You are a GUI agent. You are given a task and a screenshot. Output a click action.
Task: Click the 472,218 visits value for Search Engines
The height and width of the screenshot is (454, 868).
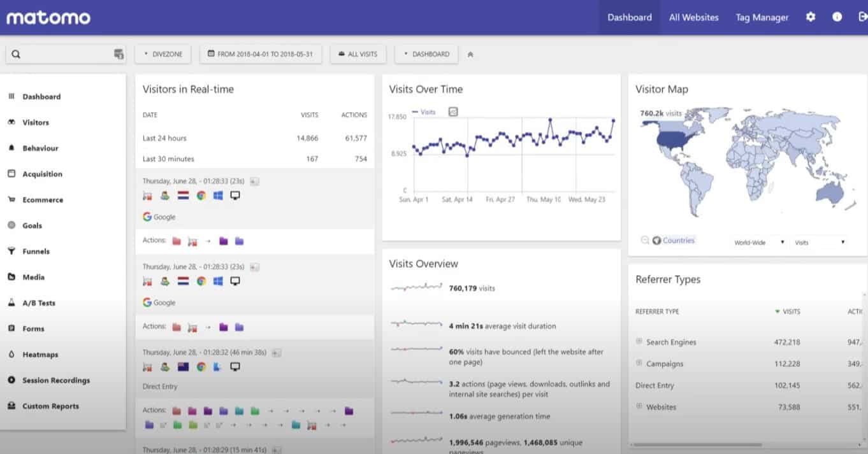tap(787, 342)
